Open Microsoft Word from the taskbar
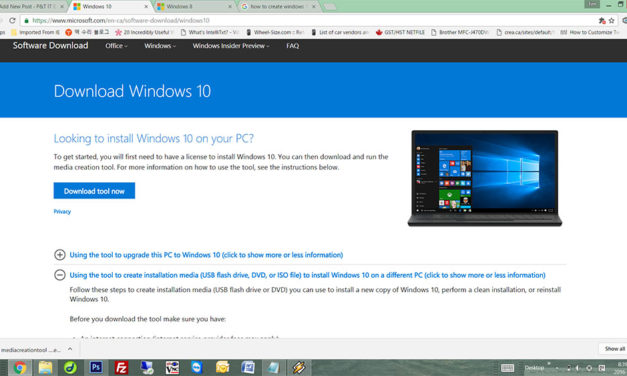 tap(248, 367)
